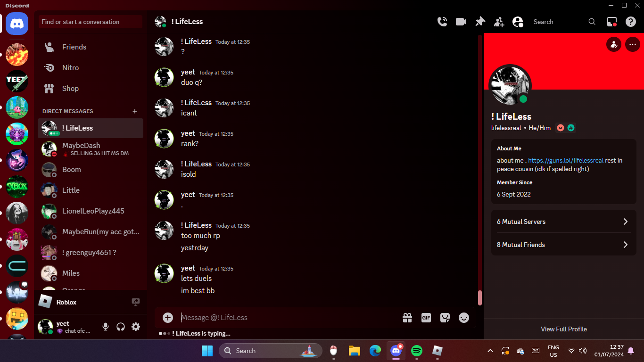Expand 8 Mutual Friends

(x=564, y=245)
